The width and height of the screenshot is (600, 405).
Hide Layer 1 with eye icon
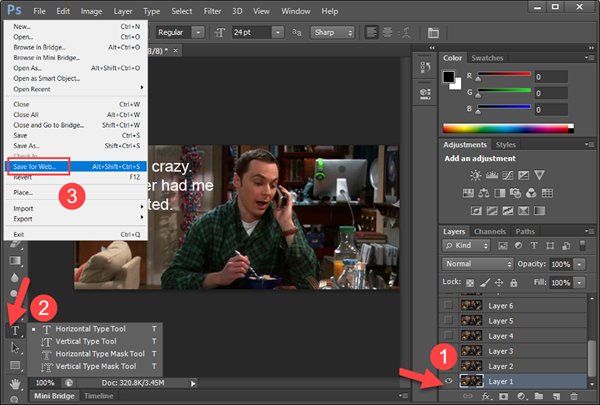(x=448, y=381)
